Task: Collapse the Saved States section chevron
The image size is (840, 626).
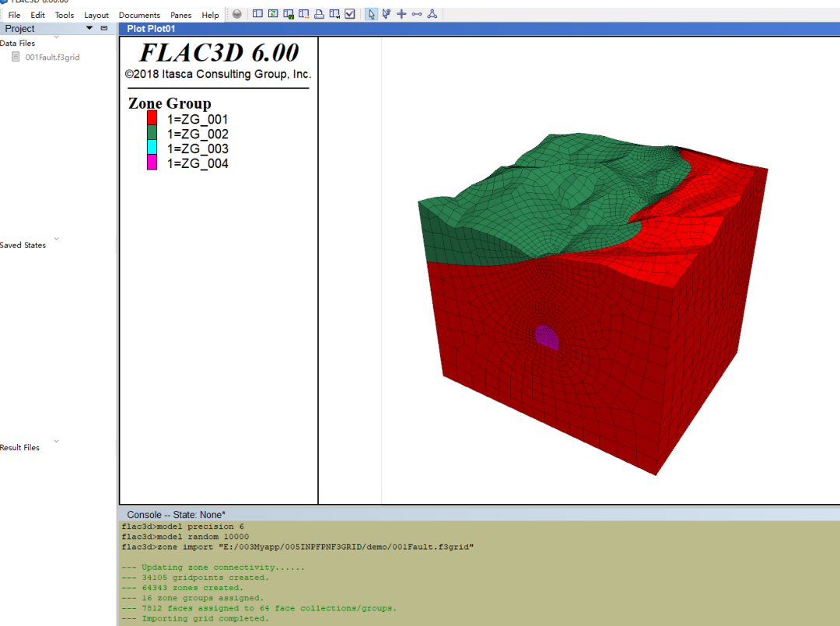Action: (x=56, y=239)
